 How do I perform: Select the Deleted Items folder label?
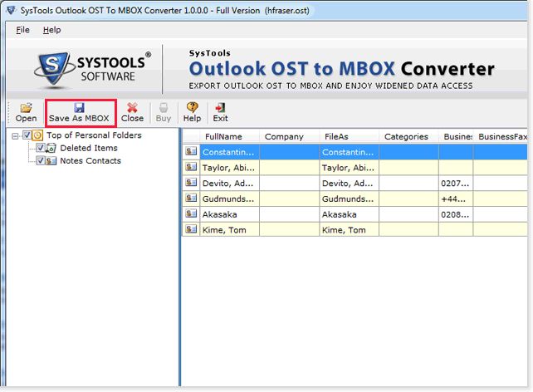(x=89, y=148)
